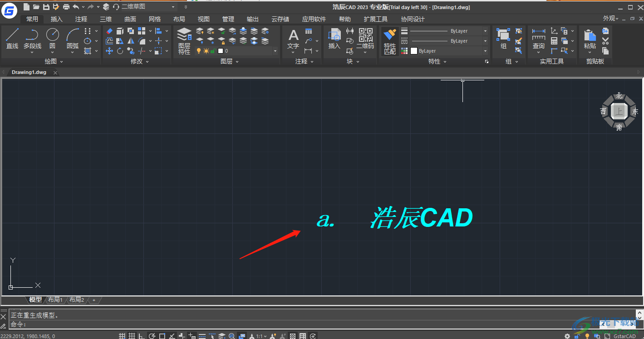Viewport: 644px width, 339px height.
Task: Click the color palette grid icon in 特性
Action: pyautogui.click(x=404, y=51)
